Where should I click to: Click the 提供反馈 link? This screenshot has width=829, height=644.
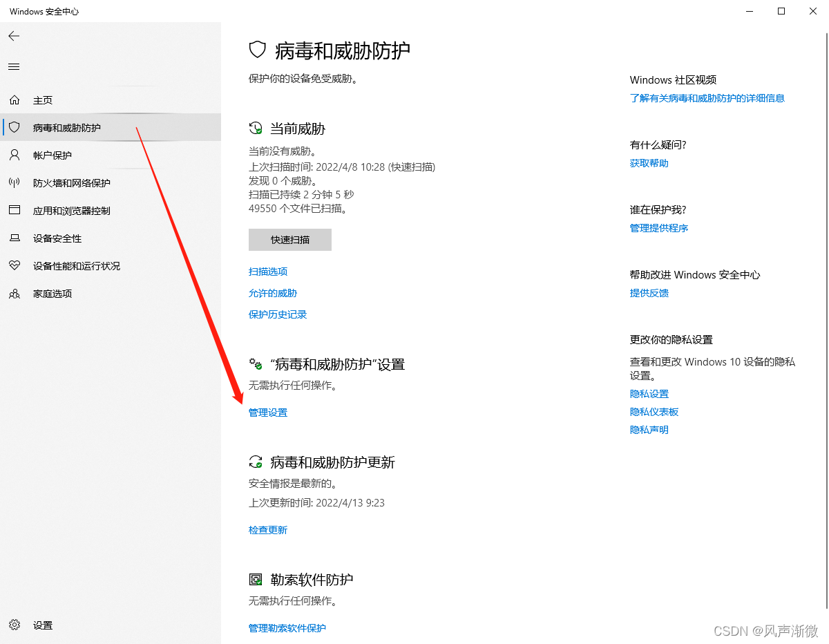(x=649, y=293)
